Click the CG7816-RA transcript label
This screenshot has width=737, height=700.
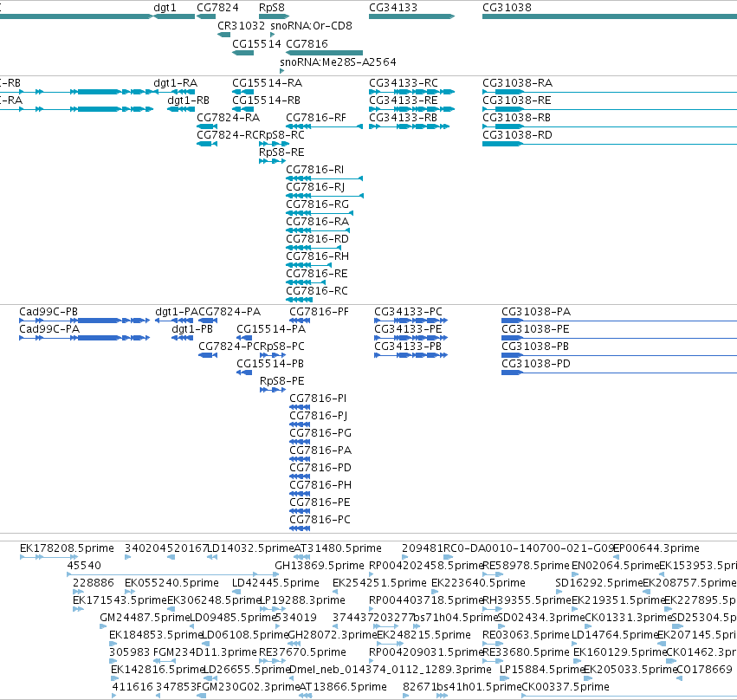coord(317,222)
